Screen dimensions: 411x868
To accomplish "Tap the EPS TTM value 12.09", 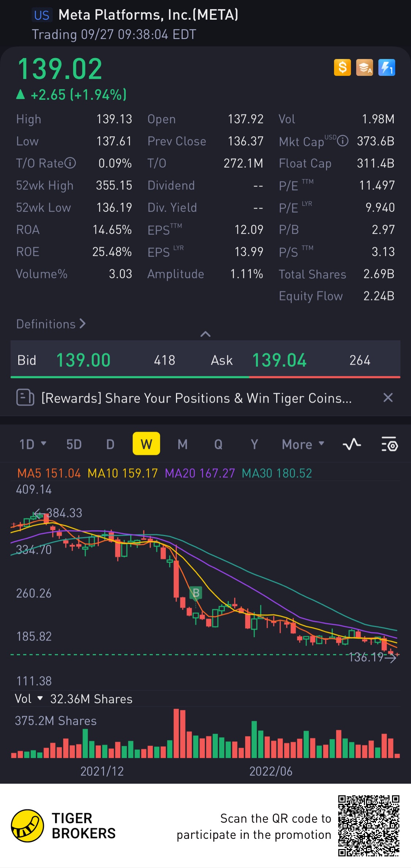I will coord(249,229).
